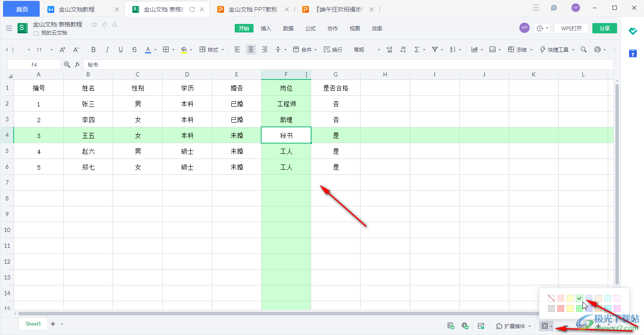Switch to the 开始 ribbon tab
This screenshot has width=644, height=335.
click(x=244, y=28)
